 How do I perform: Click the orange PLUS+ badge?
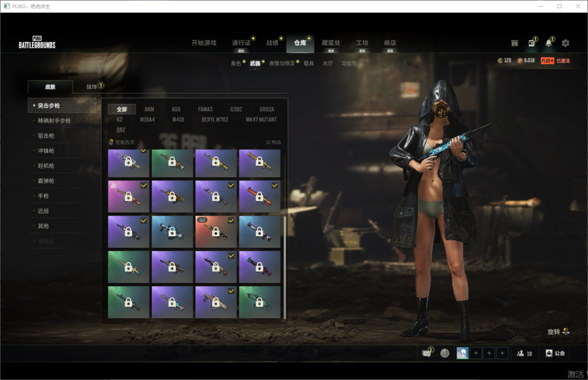(x=548, y=61)
